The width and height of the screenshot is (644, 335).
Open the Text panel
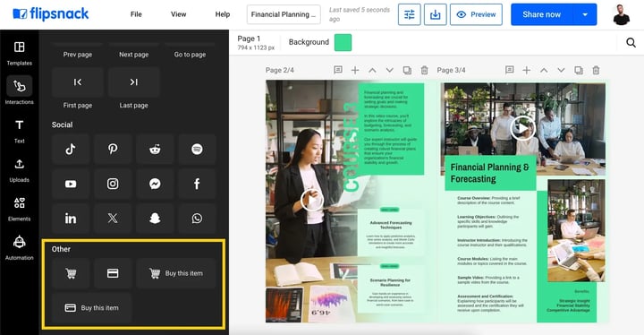click(20, 132)
